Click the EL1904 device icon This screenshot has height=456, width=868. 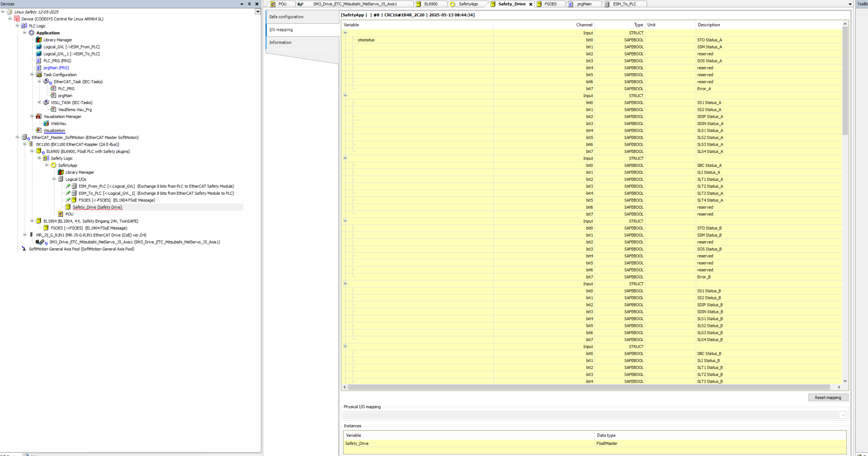(x=39, y=221)
